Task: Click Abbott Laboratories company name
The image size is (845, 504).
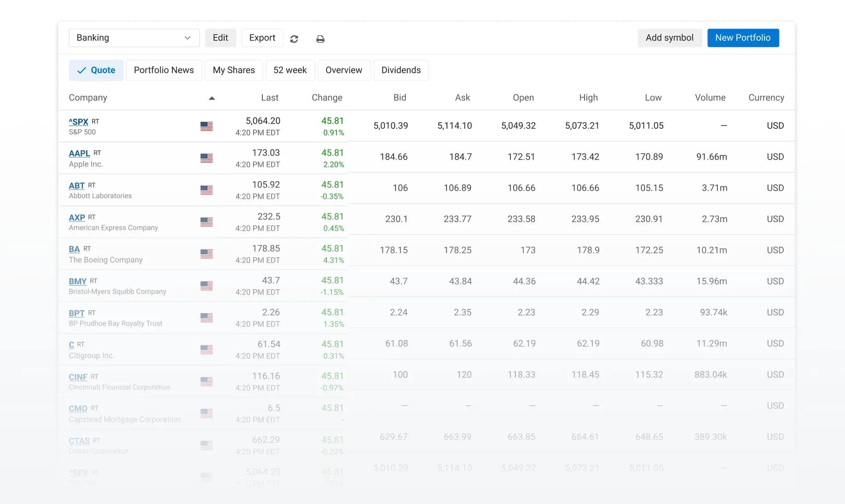Action: (x=100, y=196)
